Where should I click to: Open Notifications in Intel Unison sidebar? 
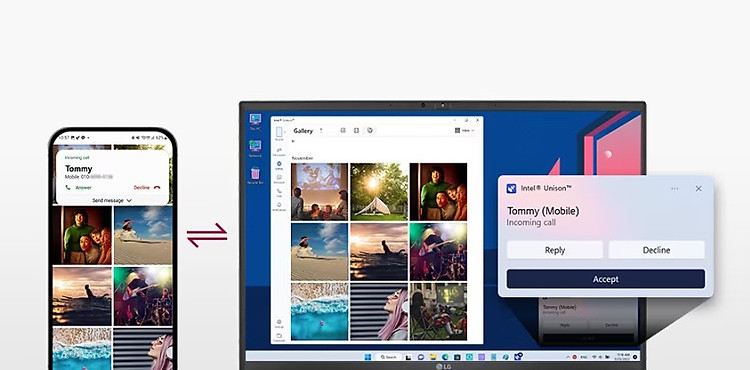pyautogui.click(x=279, y=207)
